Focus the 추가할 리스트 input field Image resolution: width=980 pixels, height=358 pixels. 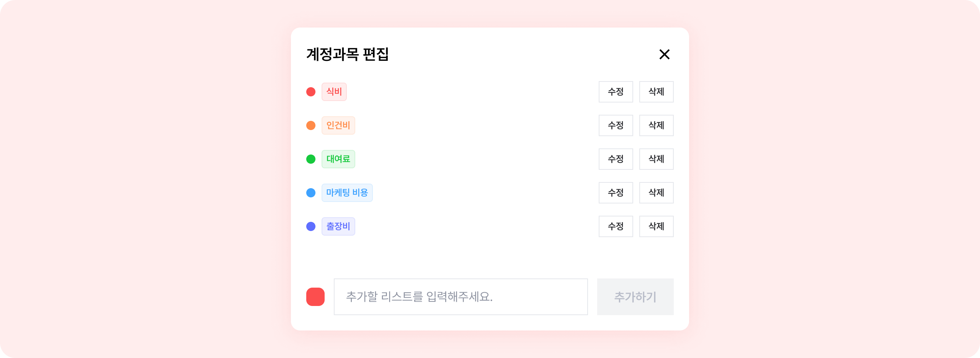461,297
